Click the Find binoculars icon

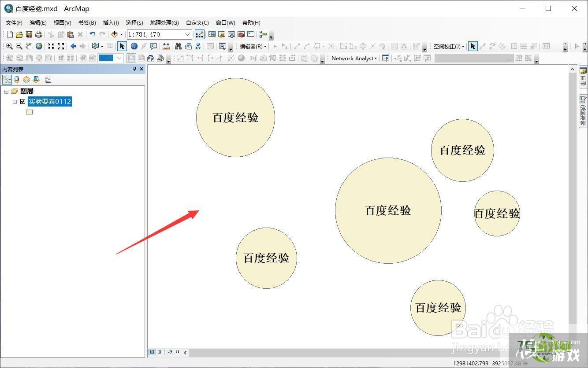coord(178,46)
